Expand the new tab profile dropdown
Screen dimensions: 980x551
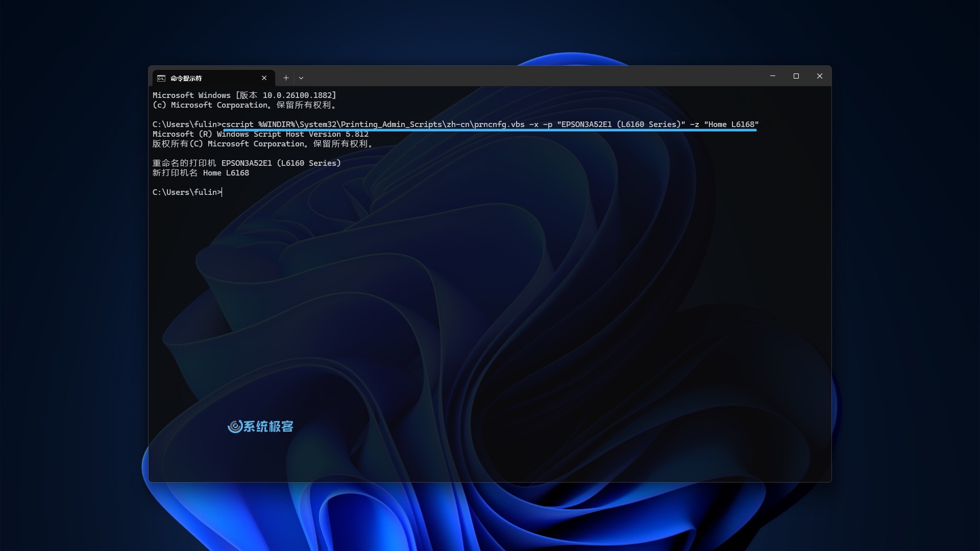click(x=301, y=78)
